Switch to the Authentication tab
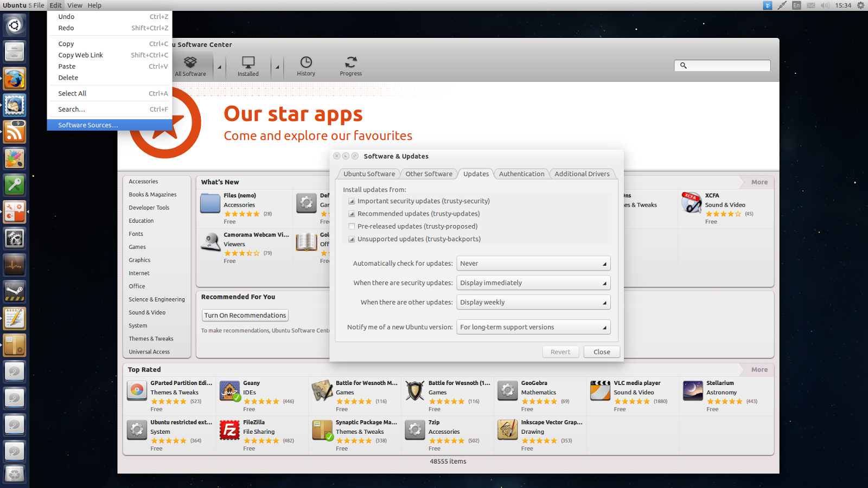 [x=521, y=174]
